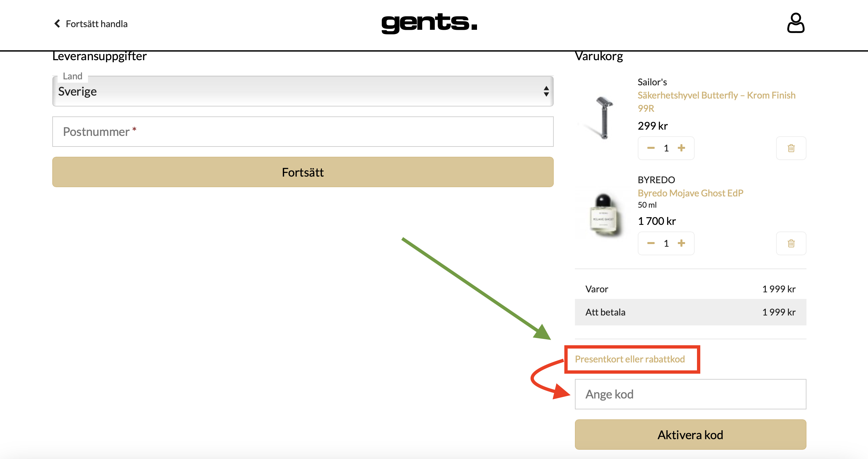Go back via Fortsätt handla link

point(91,24)
